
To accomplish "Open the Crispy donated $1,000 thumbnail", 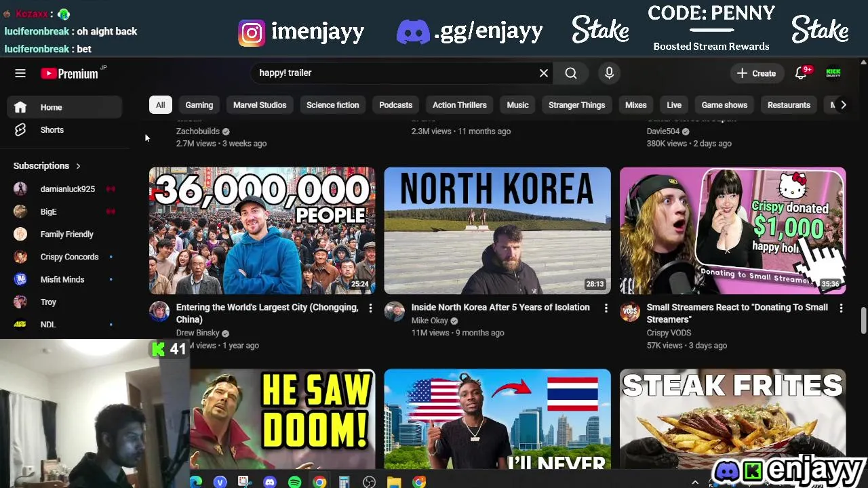I will coord(732,230).
